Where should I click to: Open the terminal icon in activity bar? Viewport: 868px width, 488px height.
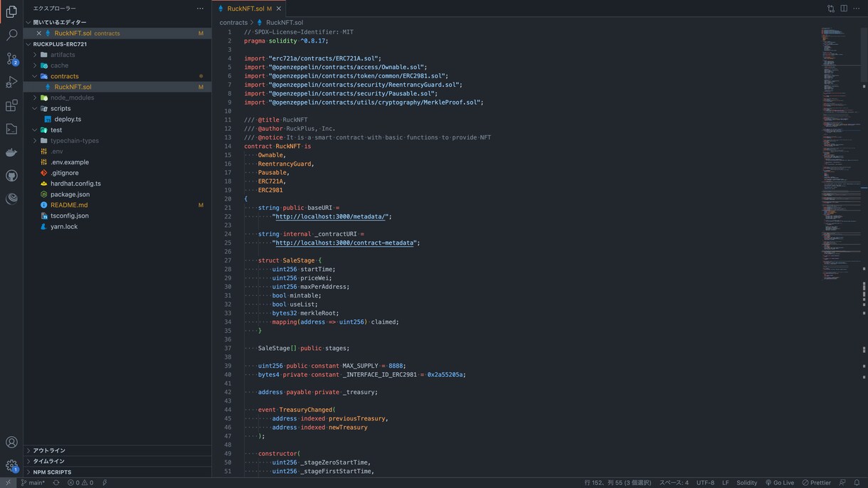point(11,129)
